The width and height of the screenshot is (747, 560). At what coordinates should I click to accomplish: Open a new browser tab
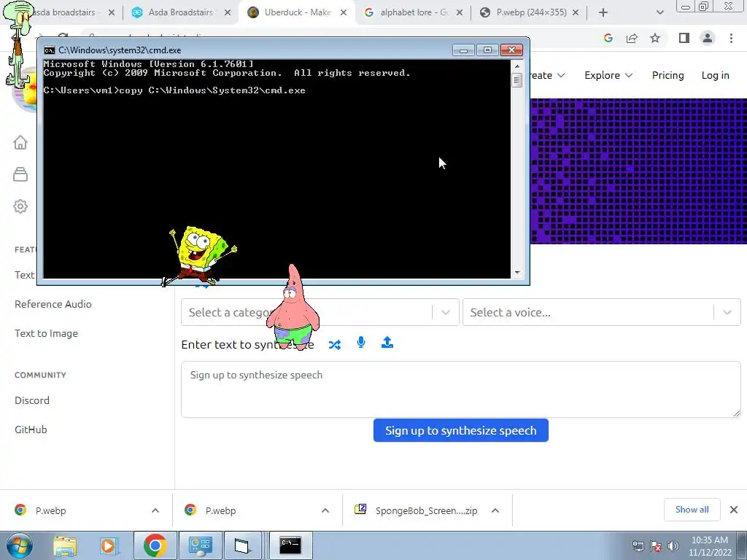tap(603, 12)
